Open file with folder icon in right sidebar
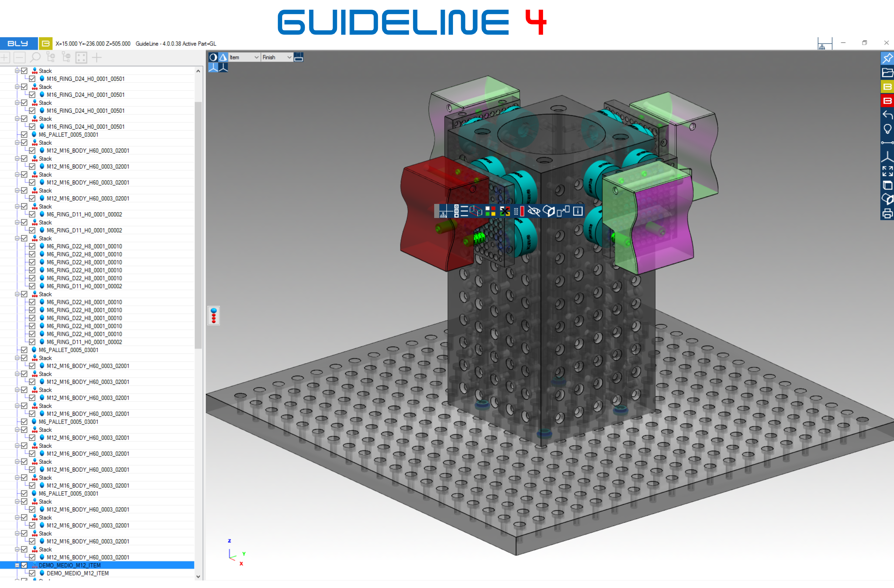Image resolution: width=894 pixels, height=588 pixels. 887,73
